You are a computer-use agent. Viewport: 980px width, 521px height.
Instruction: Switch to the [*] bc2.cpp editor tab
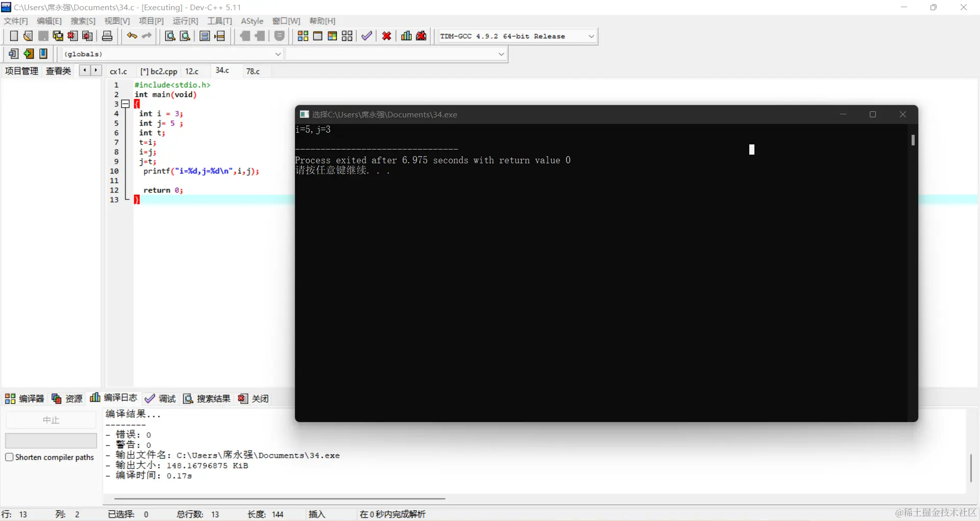click(x=159, y=71)
